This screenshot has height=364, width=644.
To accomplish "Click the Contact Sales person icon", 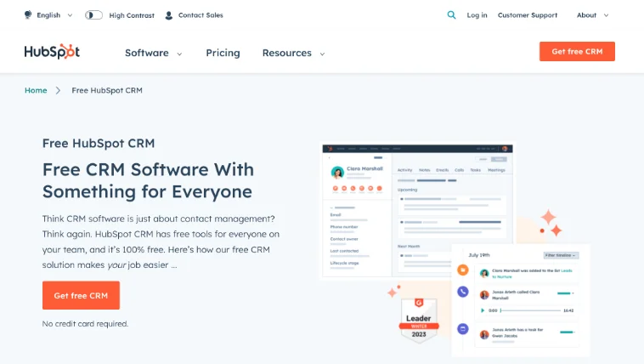I will pyautogui.click(x=169, y=15).
